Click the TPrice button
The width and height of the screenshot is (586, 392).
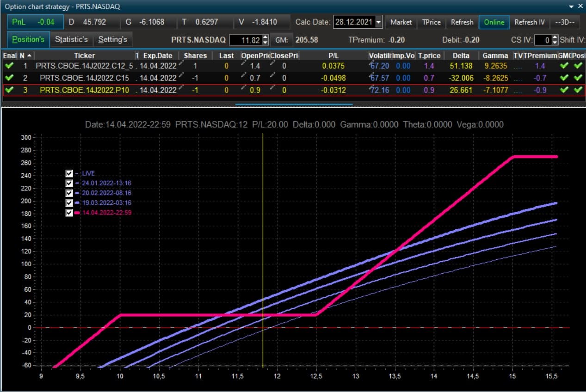tap(432, 22)
